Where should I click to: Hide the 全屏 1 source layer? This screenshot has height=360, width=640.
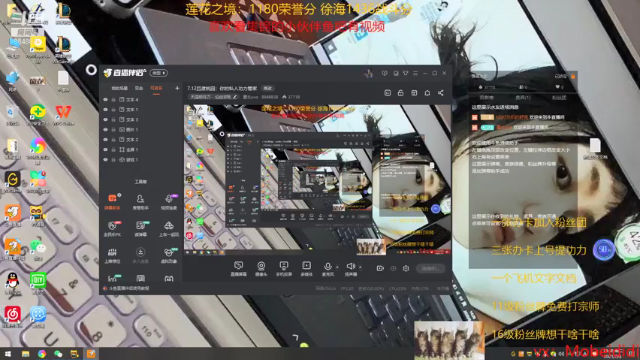tap(105, 150)
